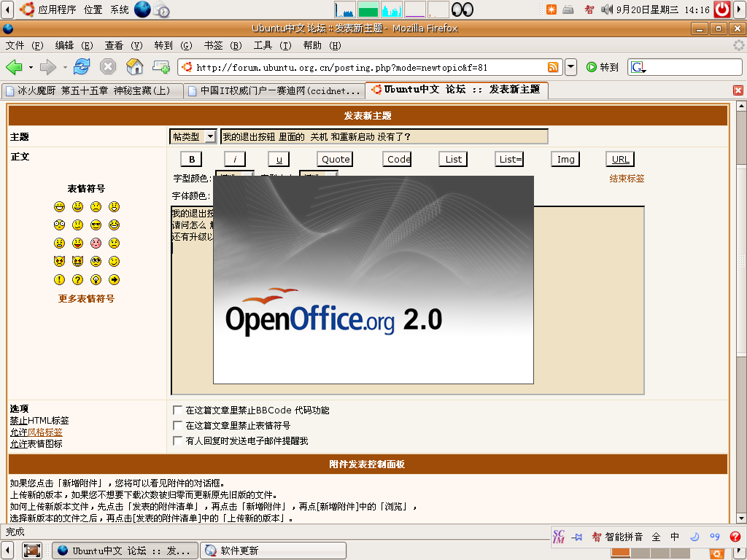Screen dimensions: 747x560
Task: Open the 帖类型 post type dropdown
Action: (x=193, y=136)
